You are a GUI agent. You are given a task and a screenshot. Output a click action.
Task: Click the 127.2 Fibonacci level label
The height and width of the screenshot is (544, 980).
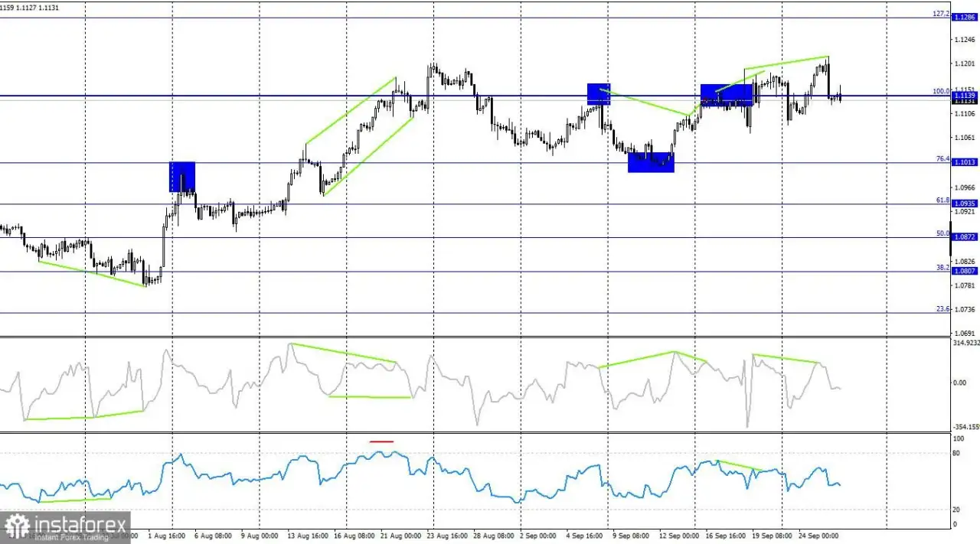pos(940,14)
